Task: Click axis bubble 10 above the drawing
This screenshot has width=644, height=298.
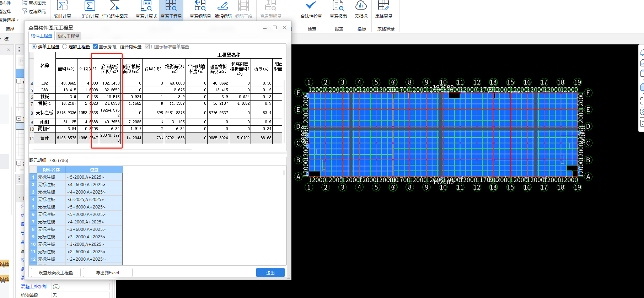Action: click(x=443, y=82)
